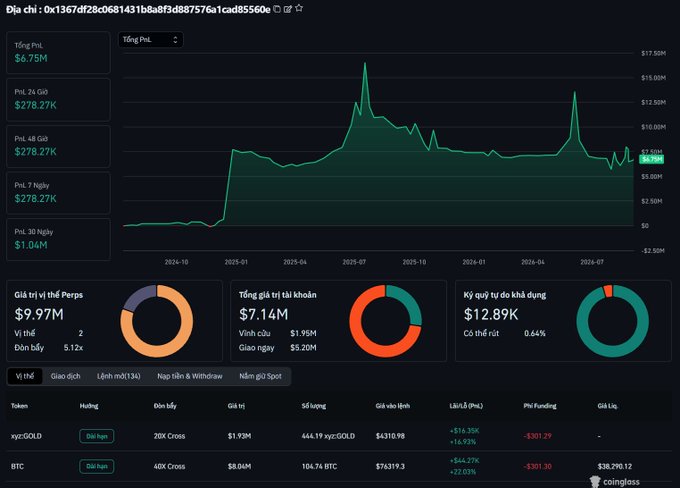Click the Số lượng column header
680x488 pixels.
[x=314, y=406]
